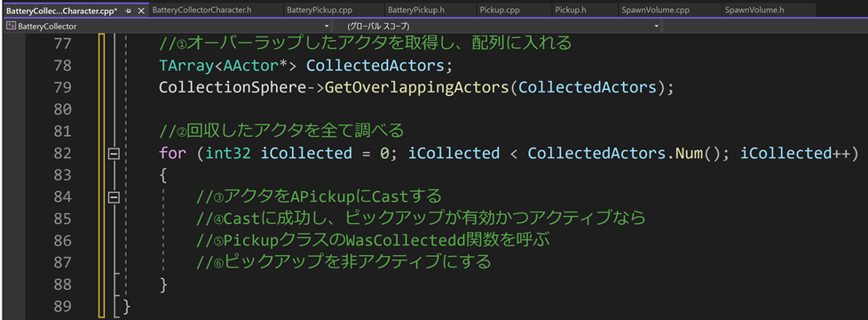Close the BatteryCollectorCharacter.cpp tab
The height and width of the screenshot is (320, 868).
(x=140, y=11)
